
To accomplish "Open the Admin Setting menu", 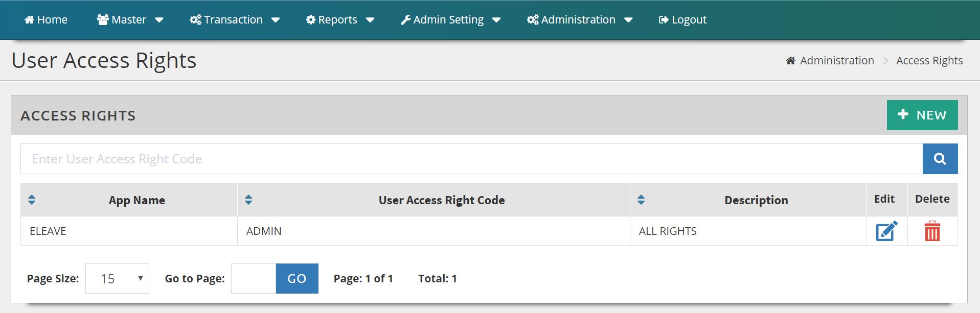I will (x=450, y=20).
